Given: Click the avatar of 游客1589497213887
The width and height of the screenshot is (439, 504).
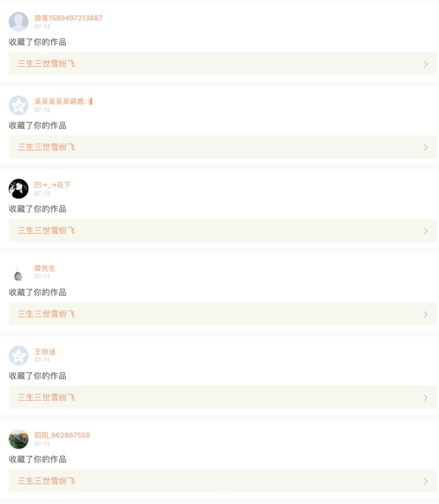Looking at the screenshot, I should [x=19, y=22].
